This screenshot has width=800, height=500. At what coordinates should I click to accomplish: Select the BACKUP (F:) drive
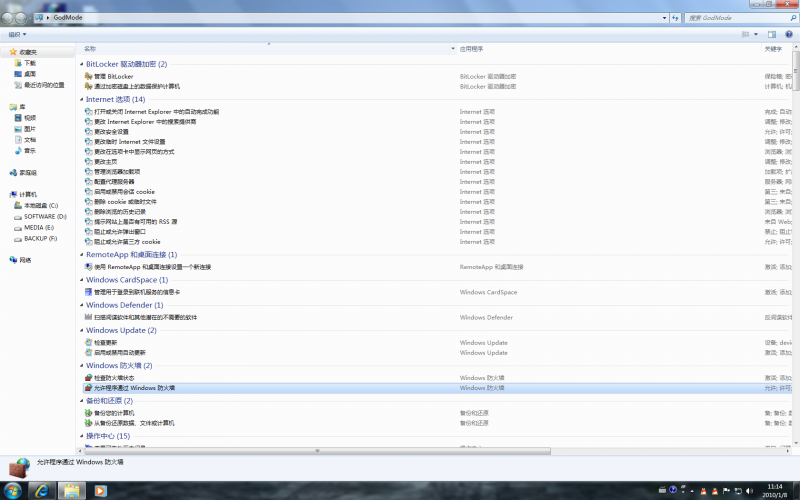[36, 239]
